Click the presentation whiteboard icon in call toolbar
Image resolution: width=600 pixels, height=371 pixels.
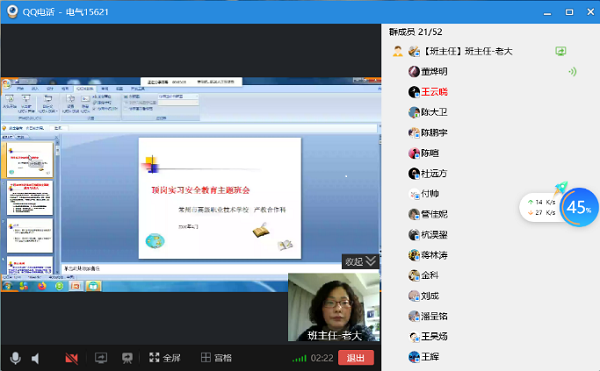click(x=127, y=358)
